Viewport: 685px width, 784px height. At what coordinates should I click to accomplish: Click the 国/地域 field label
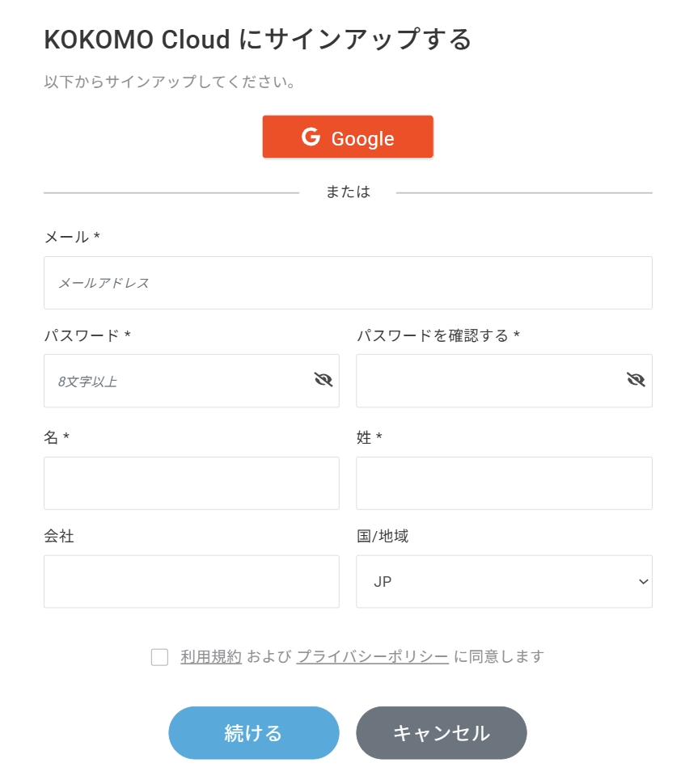[383, 536]
